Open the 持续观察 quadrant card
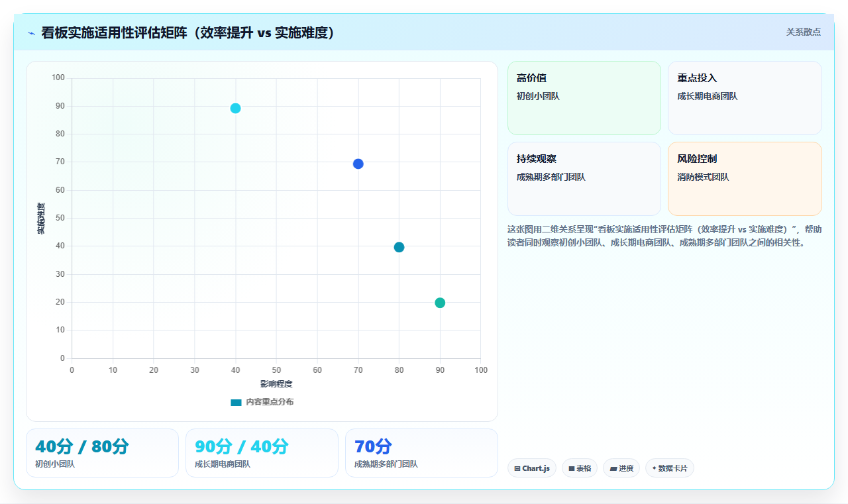Screen dimensions: 848x504 click(584, 179)
